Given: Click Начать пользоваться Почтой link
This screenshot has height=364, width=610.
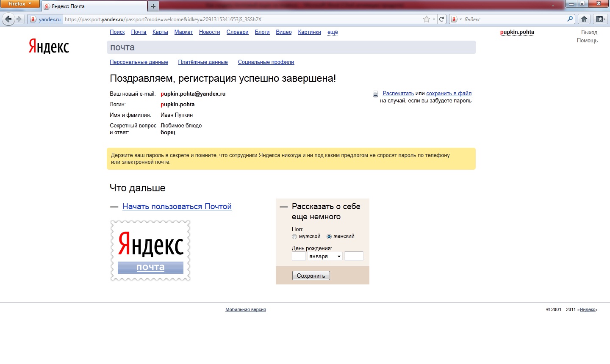Looking at the screenshot, I should 177,207.
